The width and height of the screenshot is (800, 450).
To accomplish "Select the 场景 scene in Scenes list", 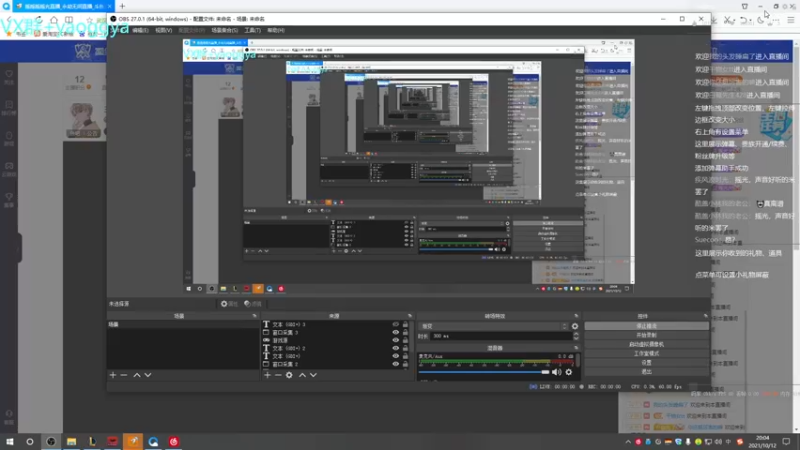I will [183, 324].
